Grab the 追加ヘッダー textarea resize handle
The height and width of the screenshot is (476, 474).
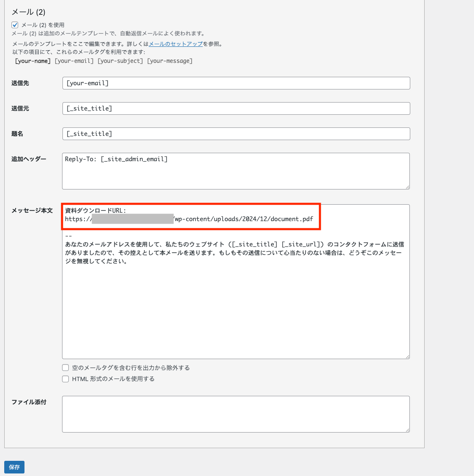407,187
